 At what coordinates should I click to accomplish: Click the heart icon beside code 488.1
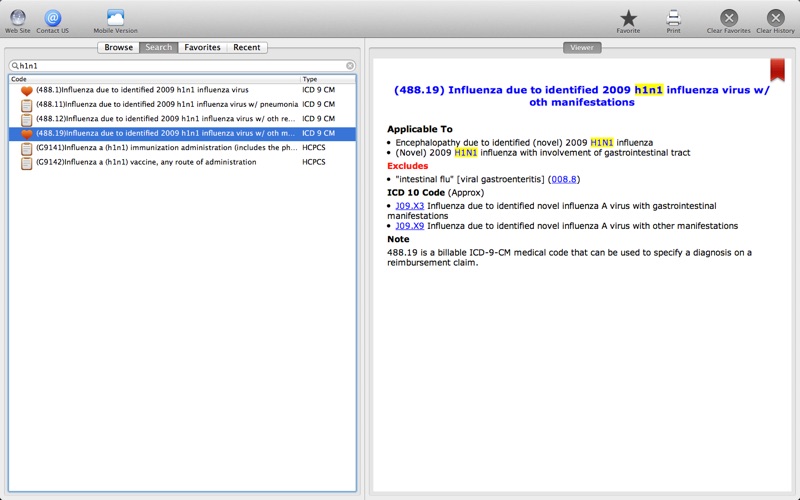[27, 91]
